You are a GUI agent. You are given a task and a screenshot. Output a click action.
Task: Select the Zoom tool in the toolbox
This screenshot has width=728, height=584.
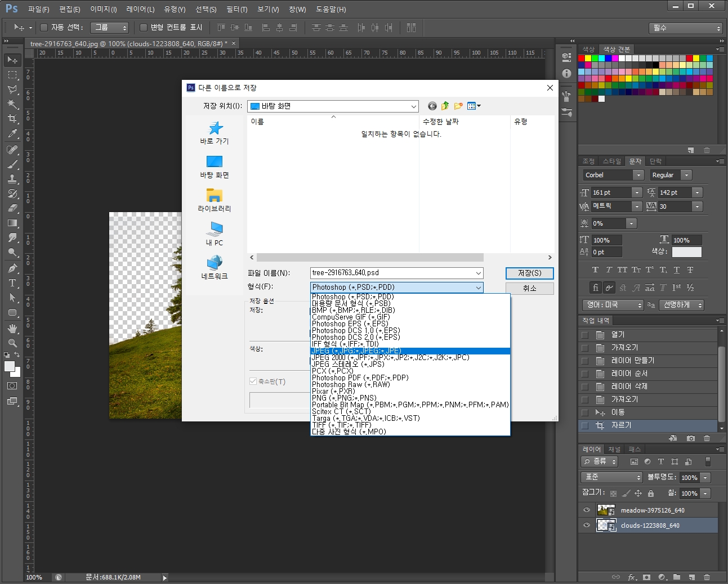[12, 343]
